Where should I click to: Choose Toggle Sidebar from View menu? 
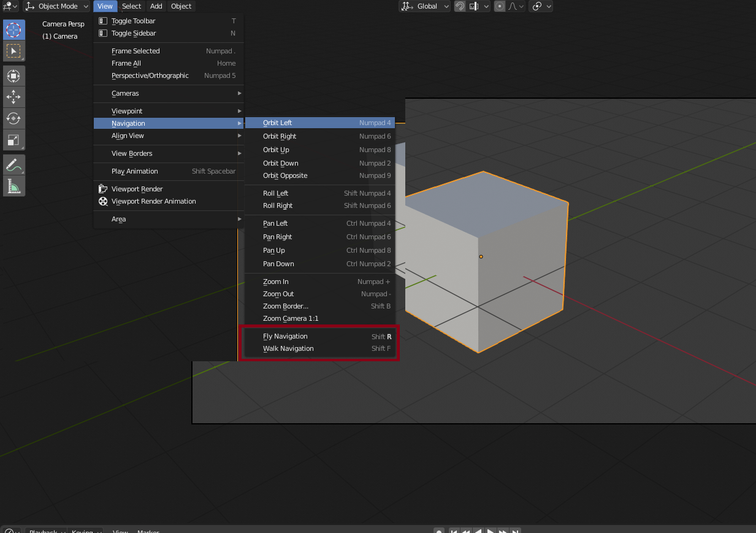tap(168, 33)
